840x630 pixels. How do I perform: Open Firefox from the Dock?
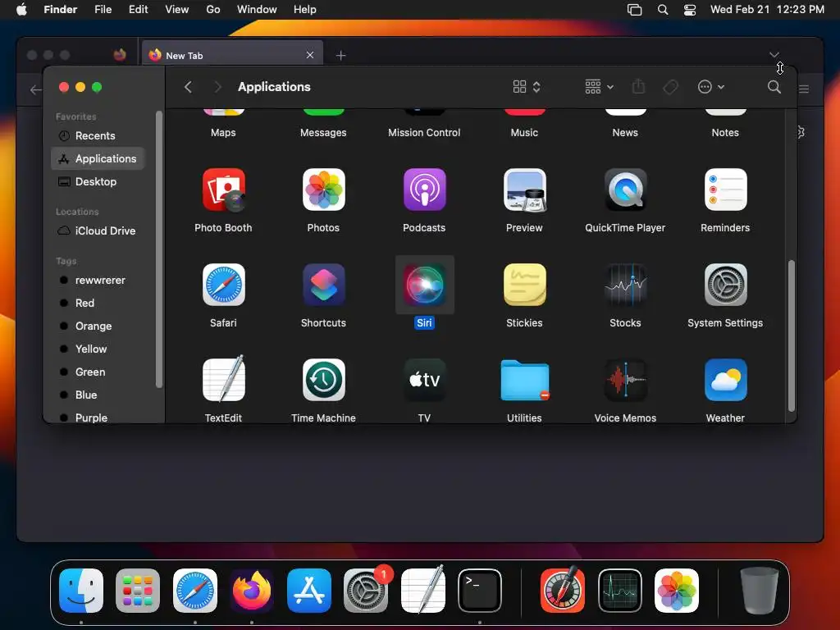tap(252, 591)
